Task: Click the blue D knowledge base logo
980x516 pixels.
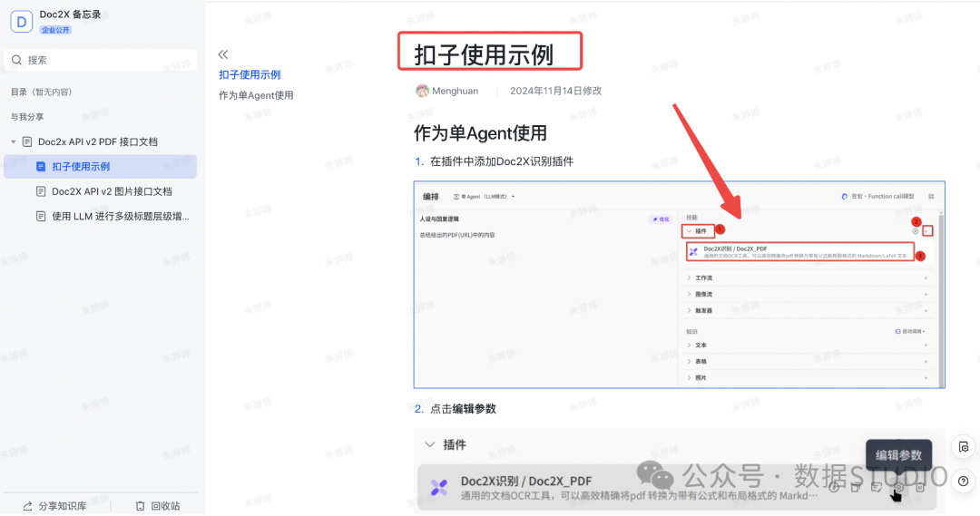Action: click(21, 22)
